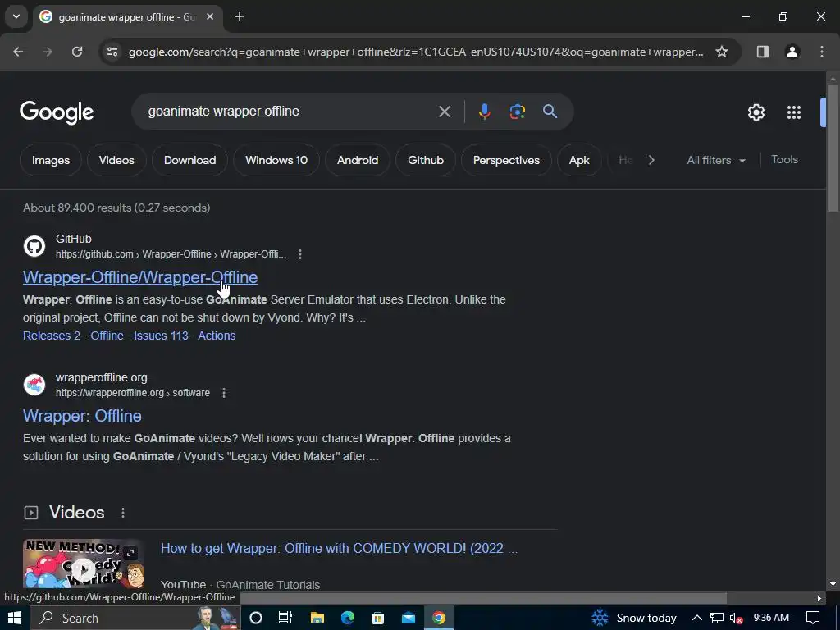This screenshot has width=840, height=630.
Task: Close the goanimate wrapper offline tab
Action: pos(210,16)
